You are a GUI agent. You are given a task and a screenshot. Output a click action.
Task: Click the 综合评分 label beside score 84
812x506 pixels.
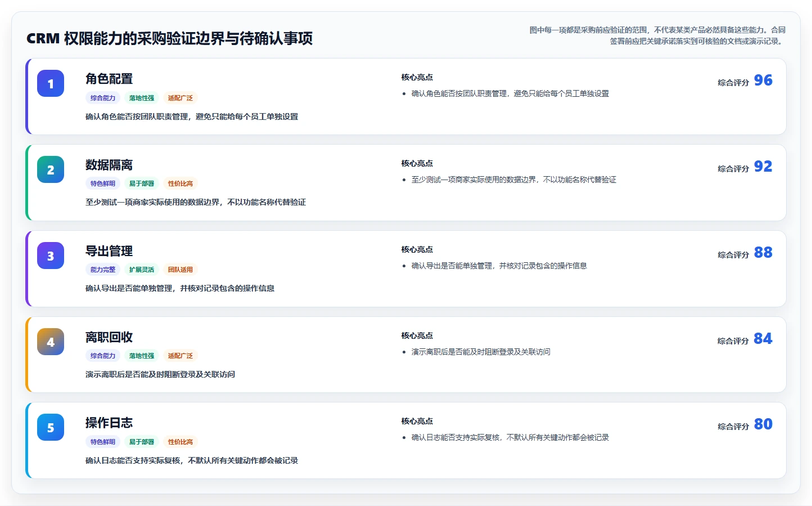733,341
